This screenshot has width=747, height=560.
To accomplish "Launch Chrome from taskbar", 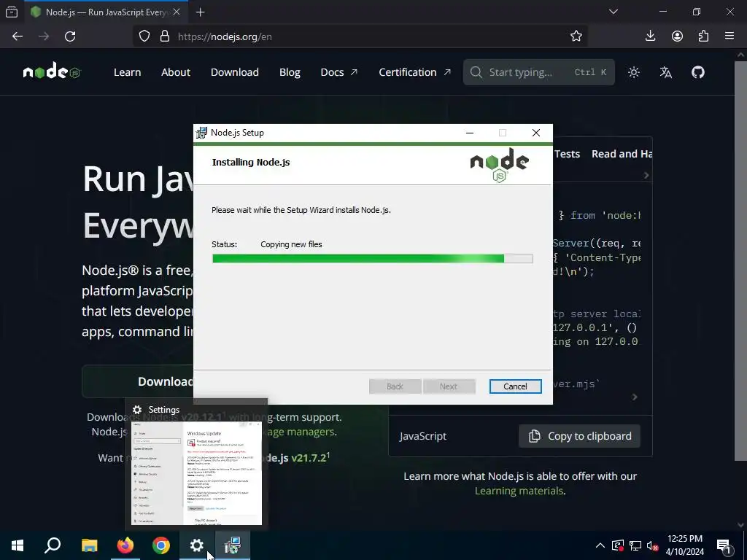I will click(161, 545).
